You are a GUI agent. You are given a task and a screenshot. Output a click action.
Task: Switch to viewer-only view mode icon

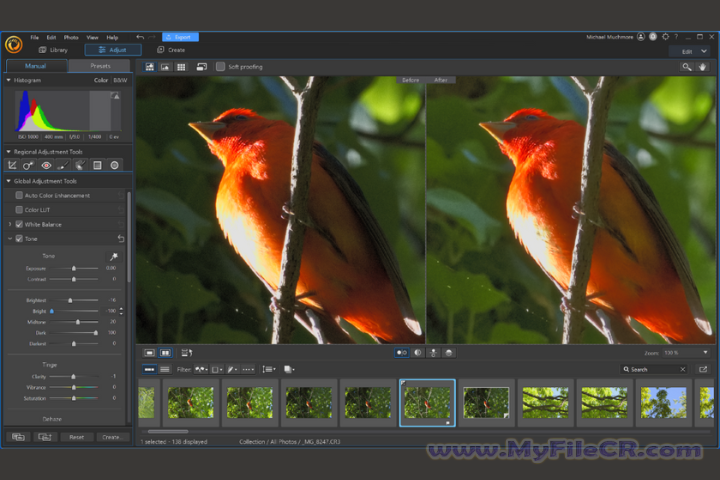pyautogui.click(x=165, y=67)
